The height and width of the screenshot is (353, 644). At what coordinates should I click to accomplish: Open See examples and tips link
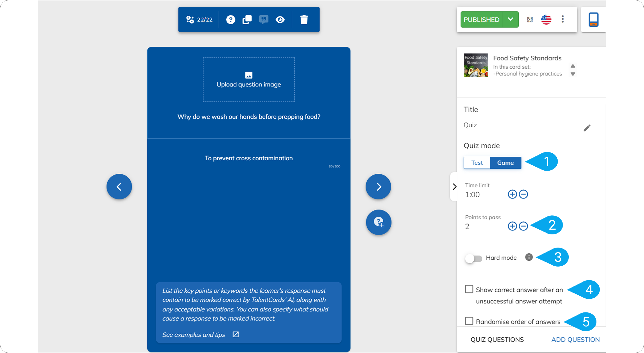point(194,335)
